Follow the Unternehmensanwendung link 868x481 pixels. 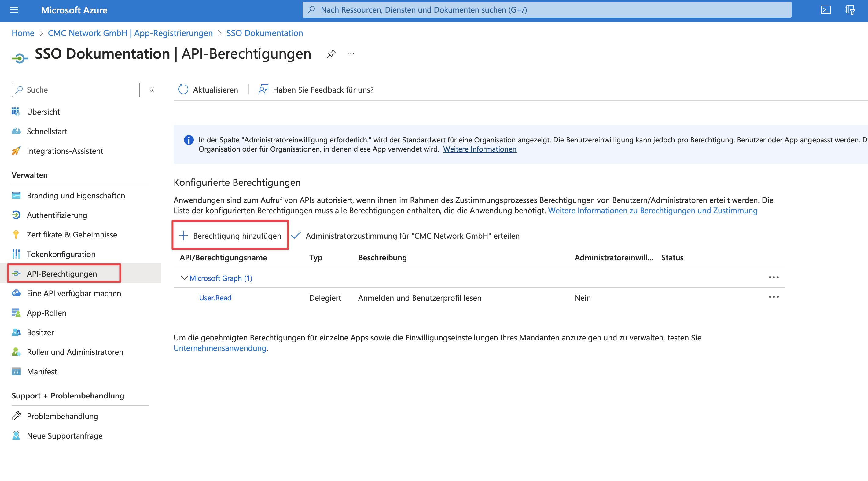point(220,348)
